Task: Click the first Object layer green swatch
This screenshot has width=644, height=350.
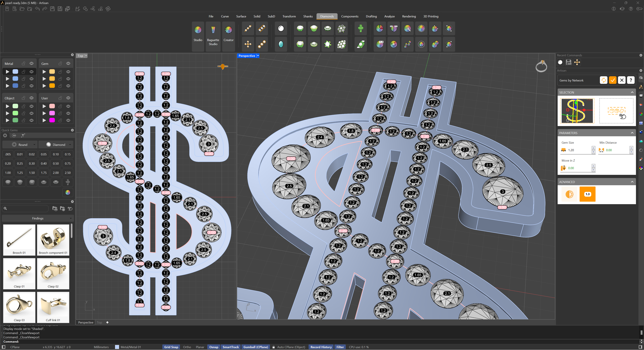Action: coord(15,106)
